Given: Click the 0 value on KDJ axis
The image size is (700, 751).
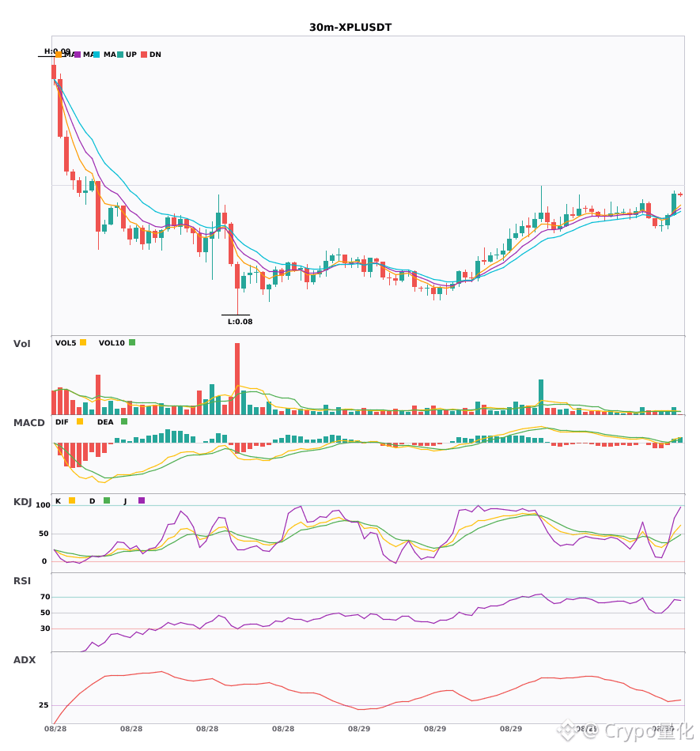Looking at the screenshot, I should (x=44, y=561).
